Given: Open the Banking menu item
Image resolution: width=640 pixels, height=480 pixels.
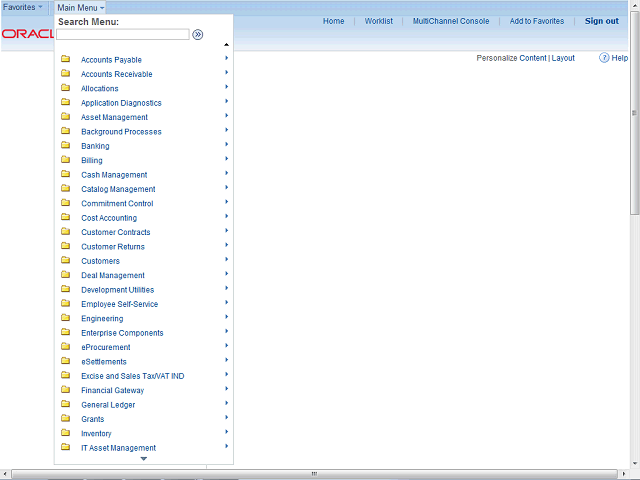Looking at the screenshot, I should (95, 146).
